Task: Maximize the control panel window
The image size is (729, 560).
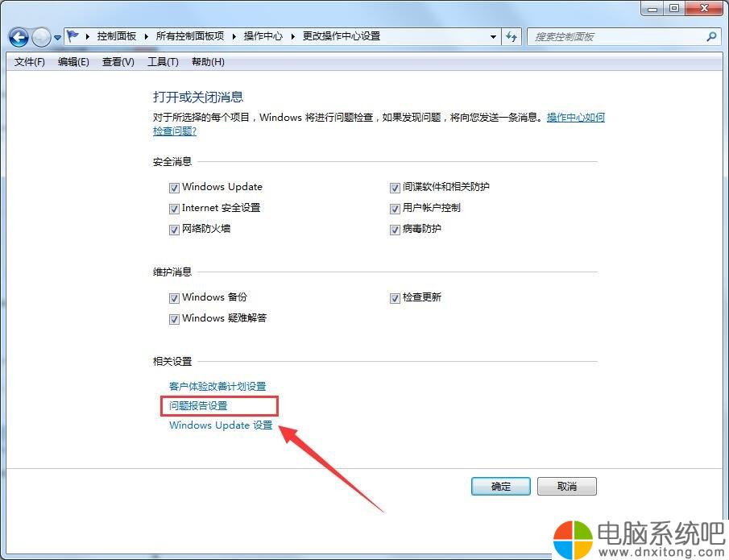Action: (674, 8)
